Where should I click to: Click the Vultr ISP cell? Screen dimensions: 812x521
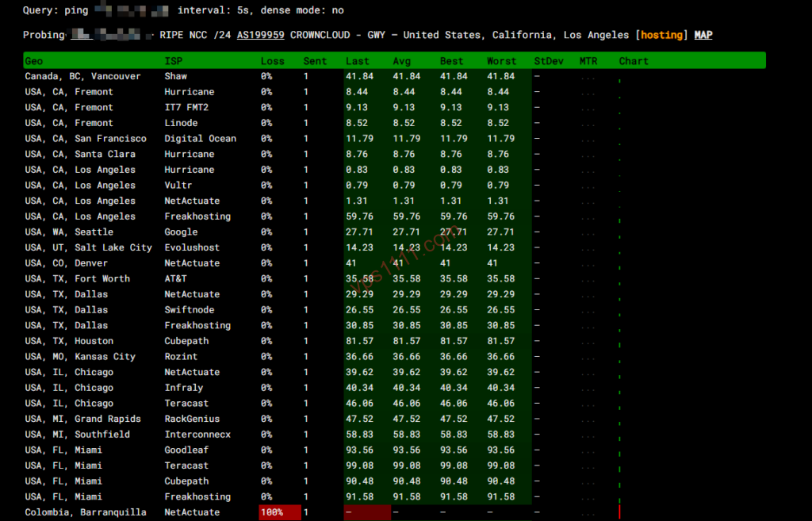[x=178, y=185]
